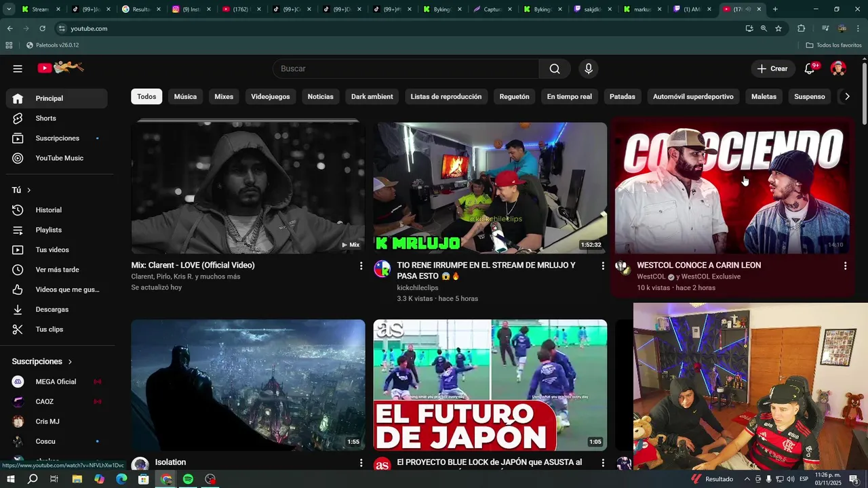The image size is (868, 488).
Task: Open Todos los favoritos bookmarks folder
Action: pos(834,45)
